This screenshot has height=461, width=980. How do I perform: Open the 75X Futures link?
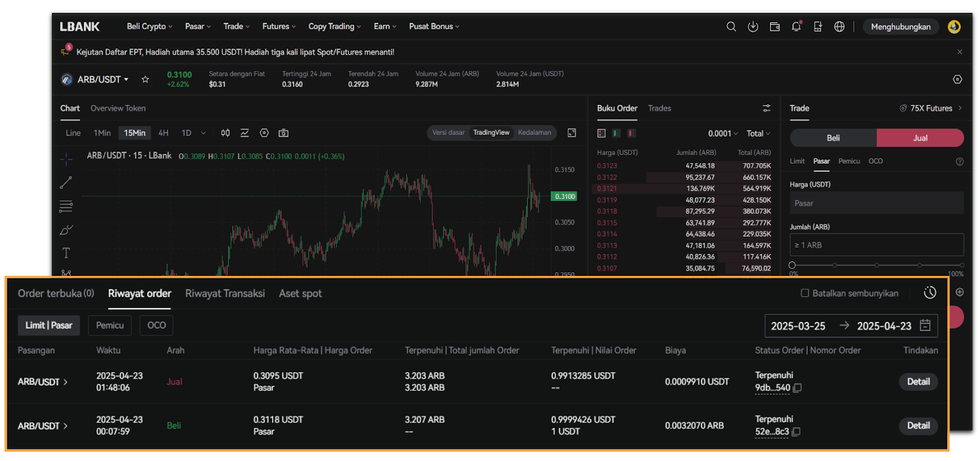pyautogui.click(x=931, y=109)
